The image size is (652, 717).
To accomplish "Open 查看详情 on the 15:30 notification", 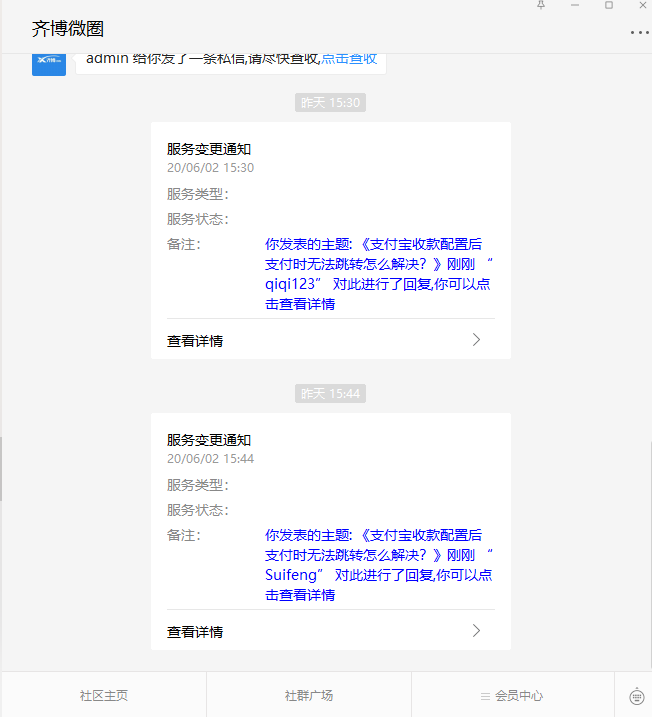I will [x=195, y=341].
